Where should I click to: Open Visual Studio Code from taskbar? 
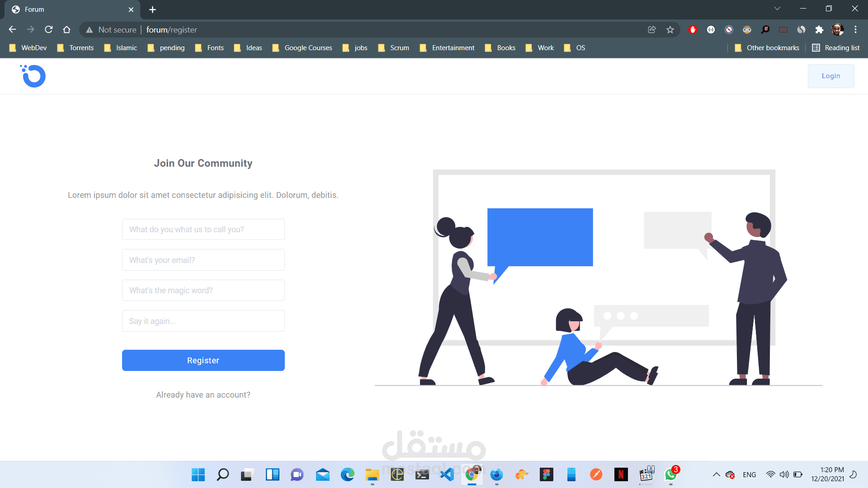coord(447,474)
